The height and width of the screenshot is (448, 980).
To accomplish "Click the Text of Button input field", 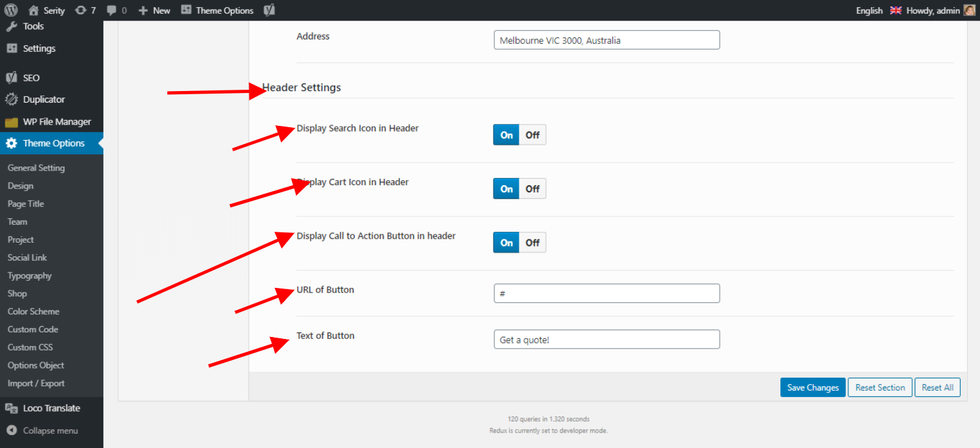I will click(606, 340).
